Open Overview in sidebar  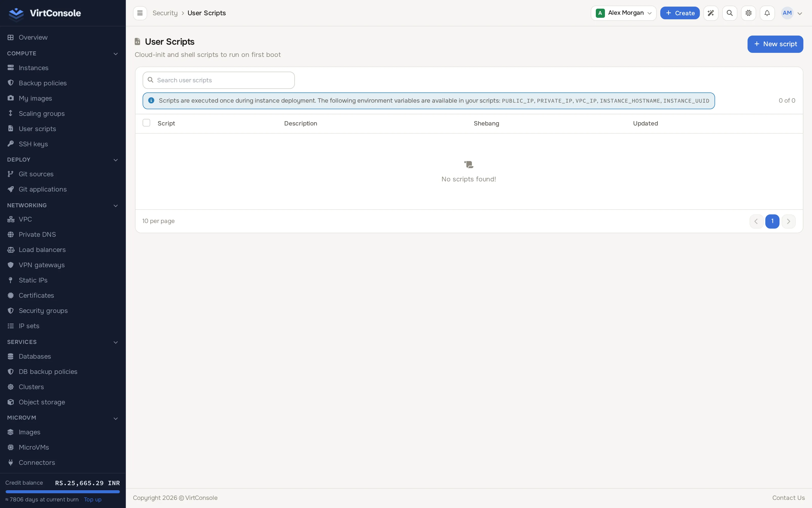(x=63, y=37)
